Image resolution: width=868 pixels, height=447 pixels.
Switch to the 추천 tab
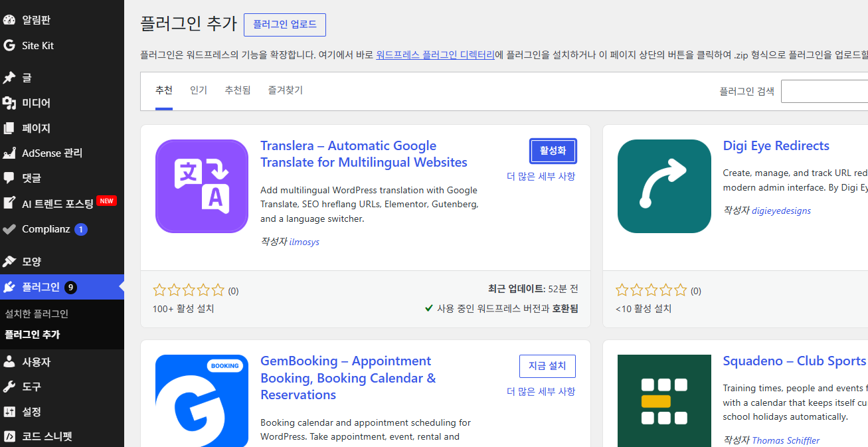coord(164,90)
